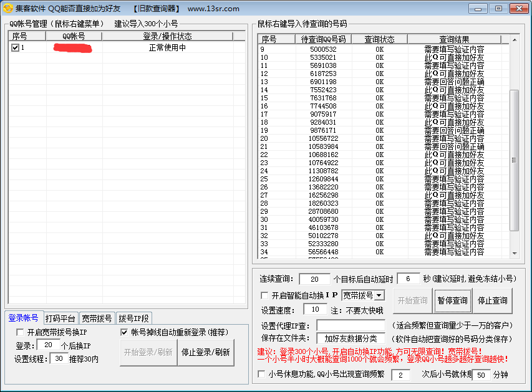Viewport: 532px width, 392px height.
Task: Switch to 登录帐号 tab
Action: (x=24, y=318)
